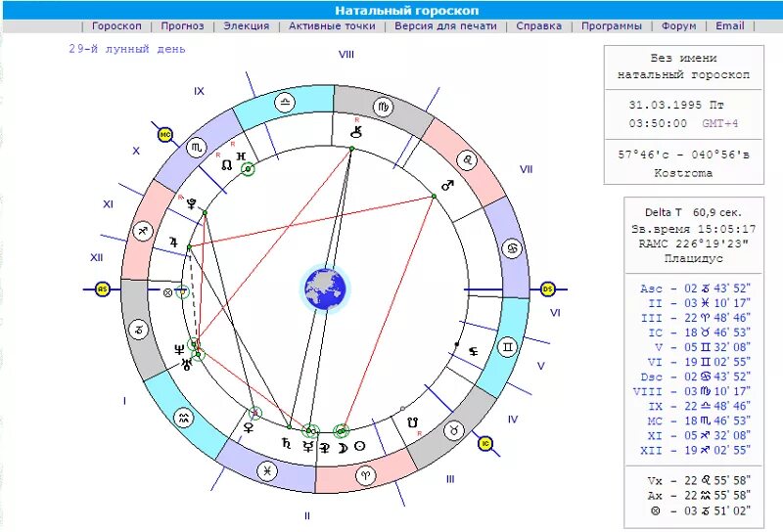
Task: Select the Virgo zodiac sign icon
Action: [383, 107]
